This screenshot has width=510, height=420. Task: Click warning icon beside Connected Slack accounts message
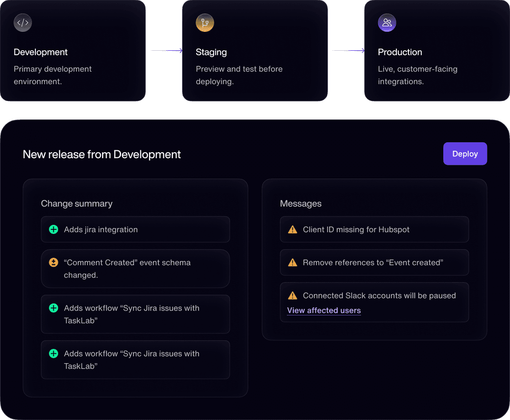point(292,296)
